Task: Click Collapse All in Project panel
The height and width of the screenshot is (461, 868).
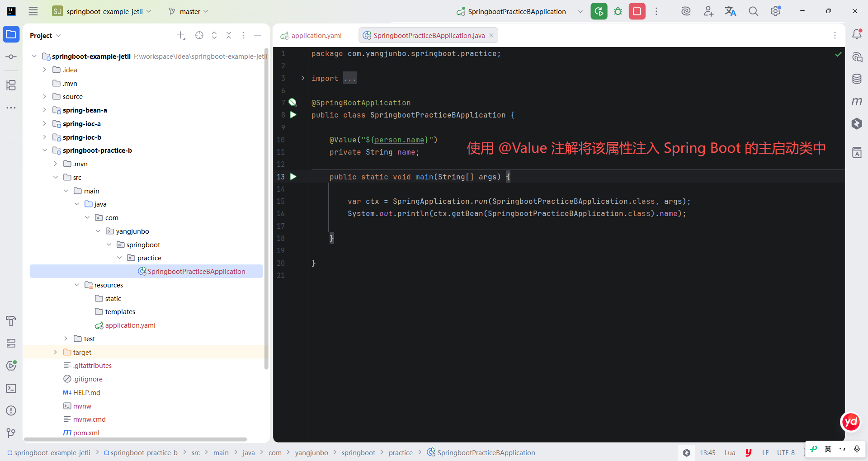Action: point(229,35)
